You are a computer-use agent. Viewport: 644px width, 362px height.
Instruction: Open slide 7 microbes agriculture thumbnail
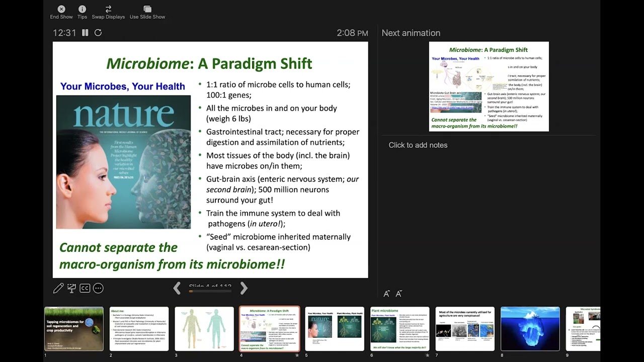[465, 329]
